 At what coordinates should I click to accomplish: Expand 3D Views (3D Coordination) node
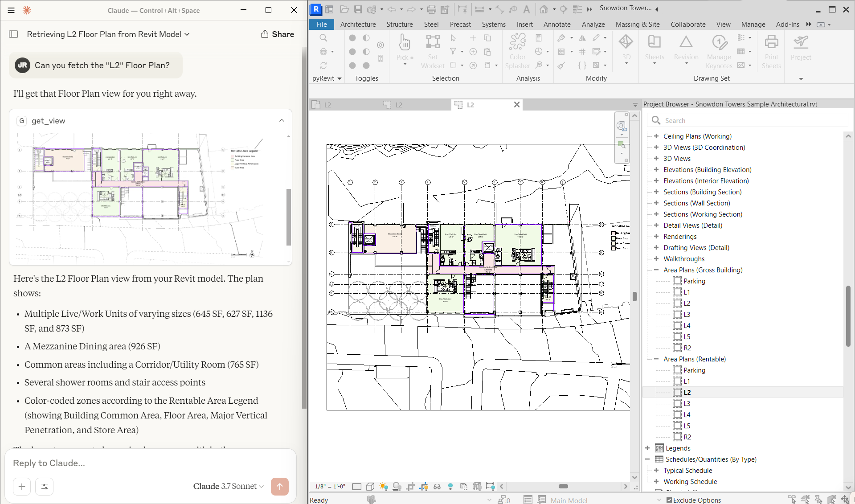[656, 148]
